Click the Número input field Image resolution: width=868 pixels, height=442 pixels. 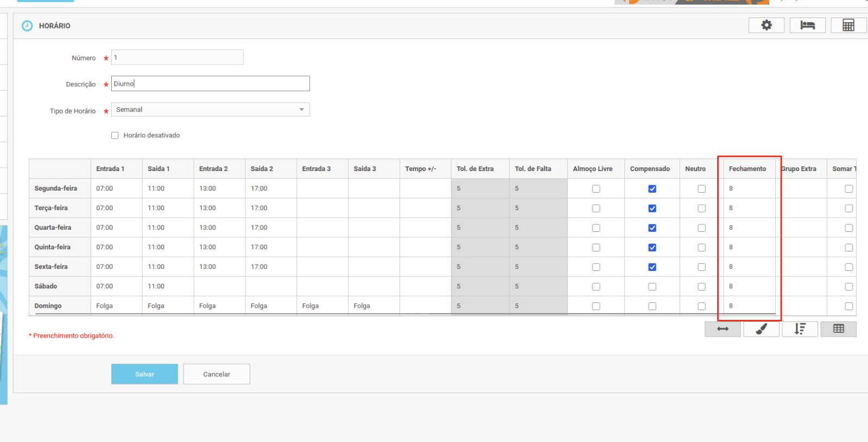pyautogui.click(x=177, y=58)
